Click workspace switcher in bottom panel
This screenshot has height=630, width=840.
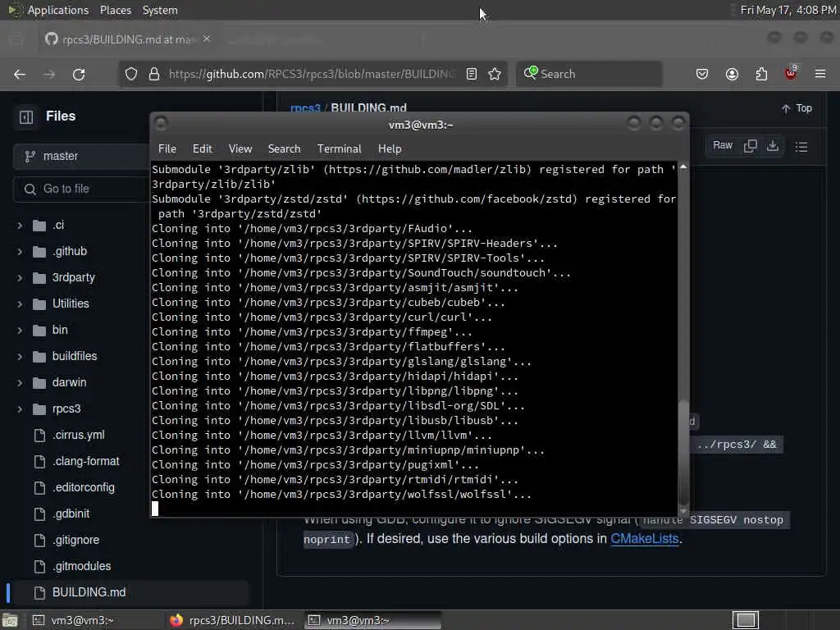pos(746,620)
